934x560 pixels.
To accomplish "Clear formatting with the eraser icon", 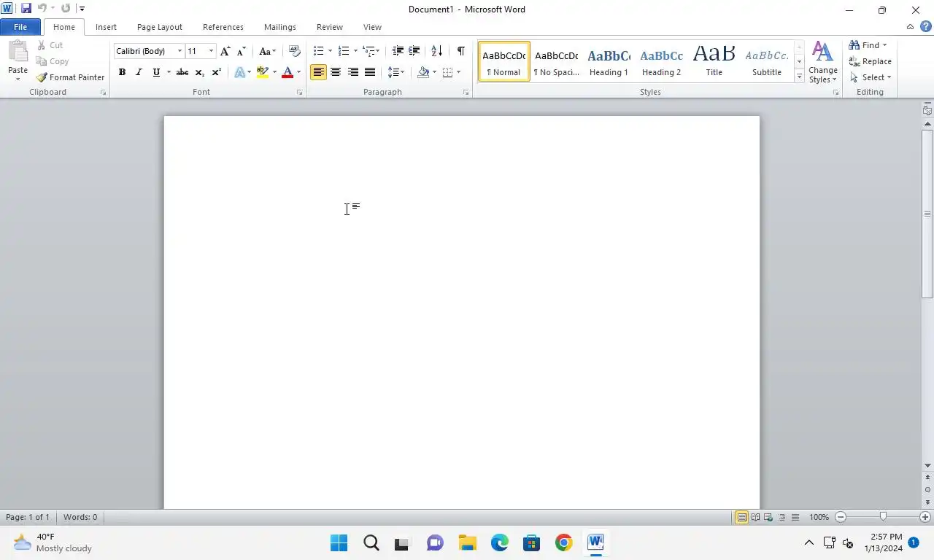I will tap(294, 51).
